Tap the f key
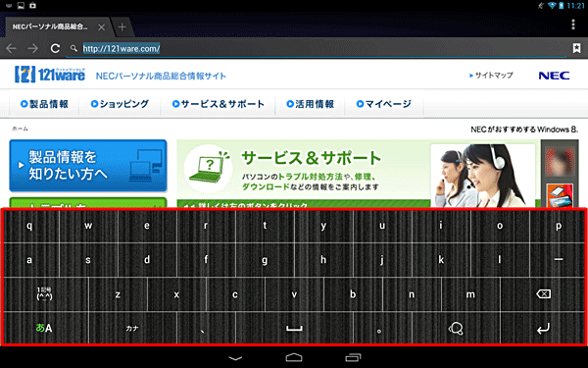The width and height of the screenshot is (588, 368). point(206,259)
